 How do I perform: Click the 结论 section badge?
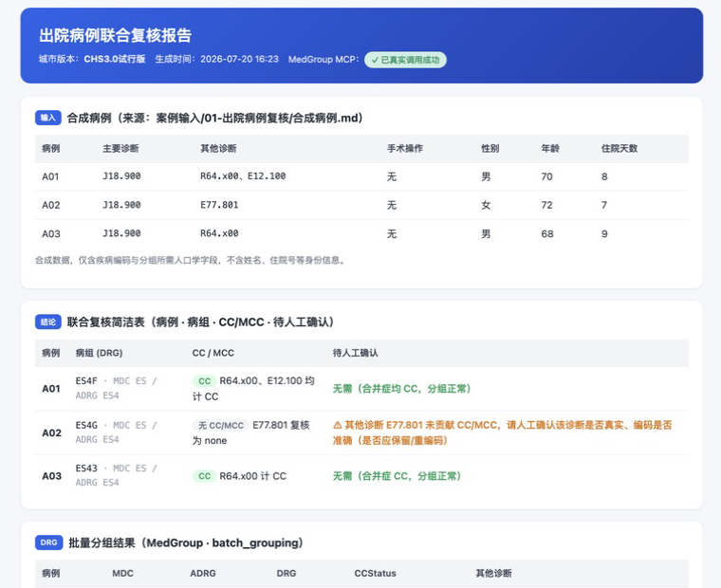pyautogui.click(x=47, y=322)
